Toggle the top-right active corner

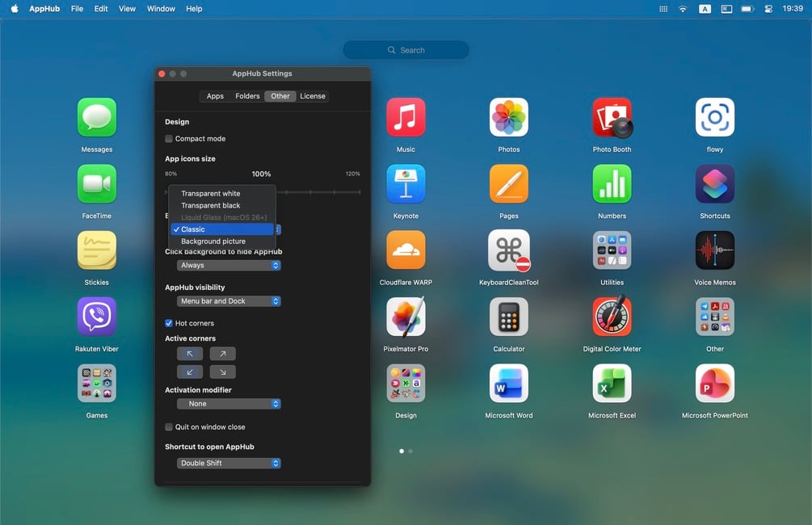pos(223,354)
